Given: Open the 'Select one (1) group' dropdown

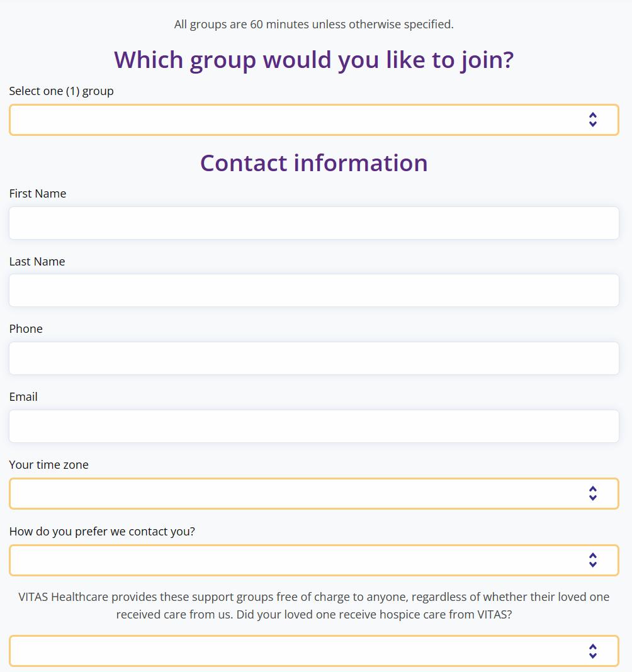Looking at the screenshot, I should click(x=296, y=120).
